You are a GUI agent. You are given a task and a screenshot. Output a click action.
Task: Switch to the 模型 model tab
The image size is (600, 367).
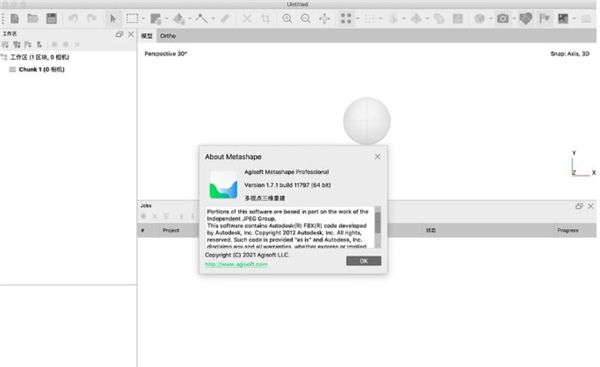click(x=147, y=36)
